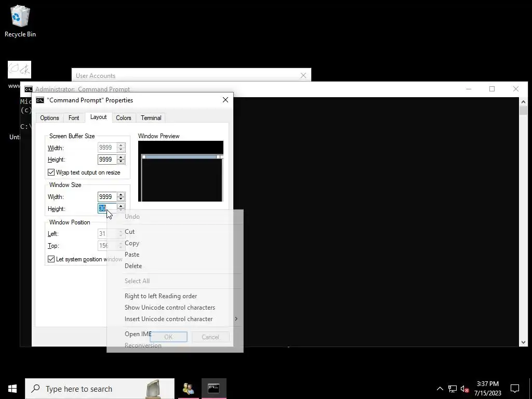Toggle Wrap text output on resize
The height and width of the screenshot is (399, 532).
[x=51, y=172]
